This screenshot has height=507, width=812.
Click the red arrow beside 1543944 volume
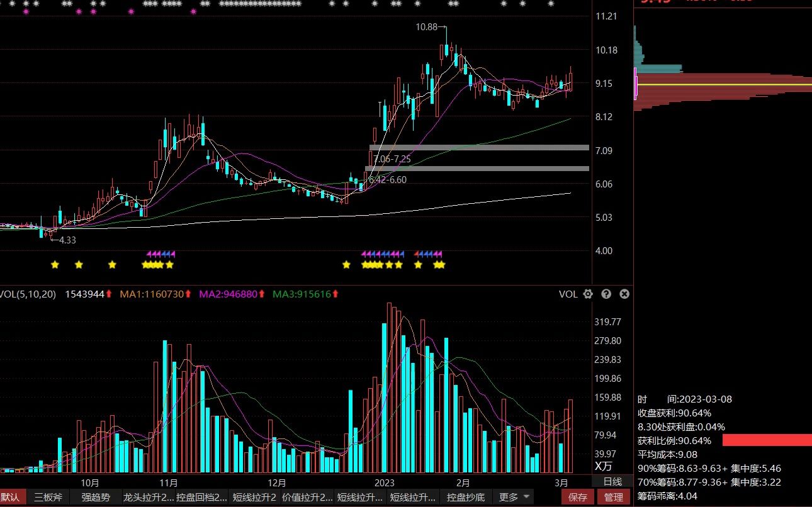pyautogui.click(x=109, y=294)
